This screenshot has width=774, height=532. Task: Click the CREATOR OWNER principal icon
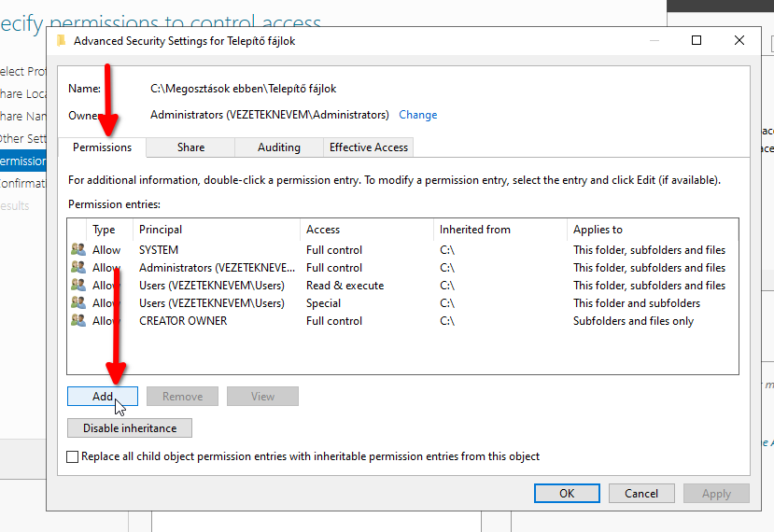[77, 321]
